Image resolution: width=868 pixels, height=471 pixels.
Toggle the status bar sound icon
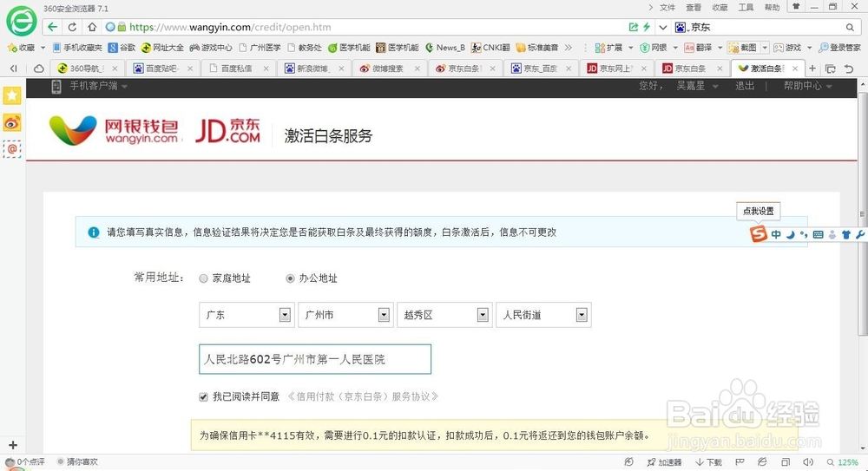click(x=808, y=462)
